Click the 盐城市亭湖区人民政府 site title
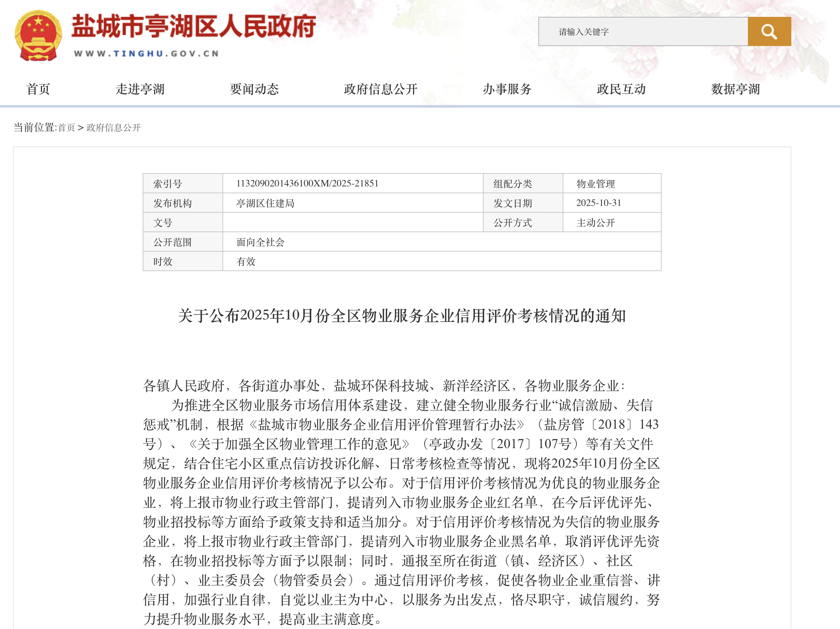This screenshot has width=840, height=629. click(194, 27)
